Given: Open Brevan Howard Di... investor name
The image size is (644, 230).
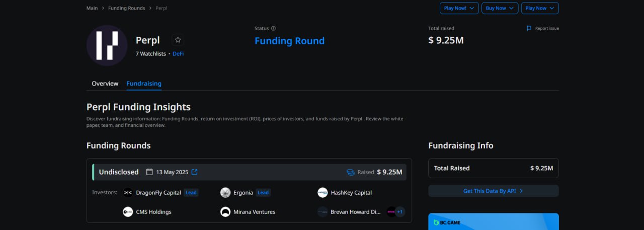Looking at the screenshot, I should (356, 212).
